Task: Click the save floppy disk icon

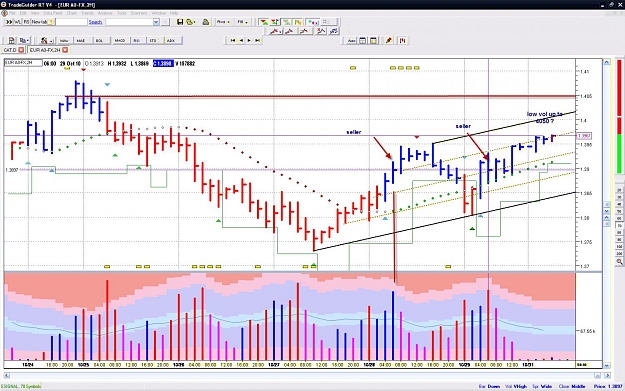Action: pyautogui.click(x=180, y=22)
